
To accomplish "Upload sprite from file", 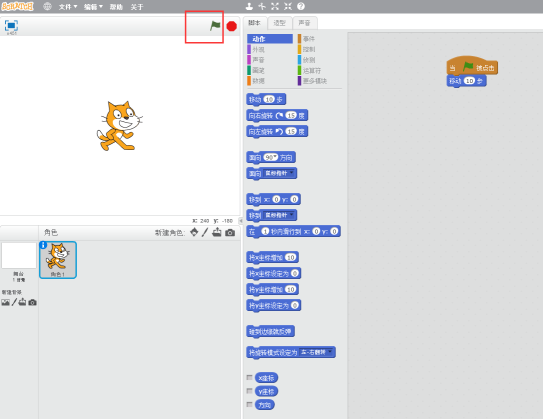I will [x=217, y=232].
